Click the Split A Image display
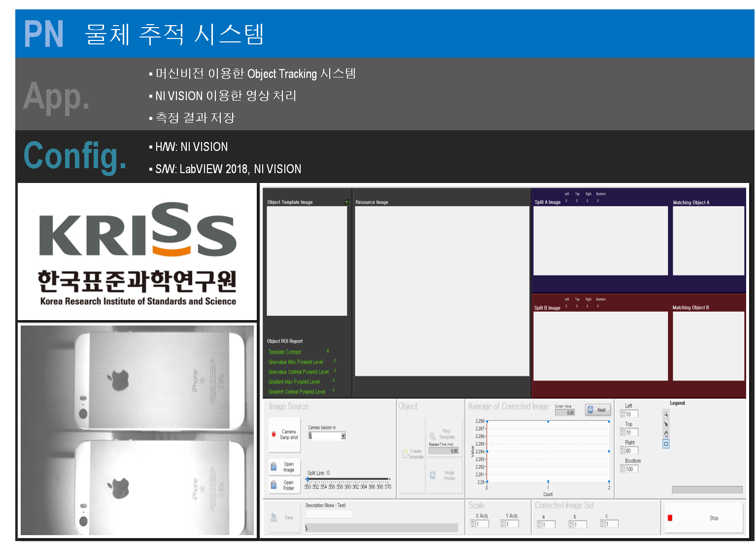The image size is (756, 545). (x=601, y=241)
